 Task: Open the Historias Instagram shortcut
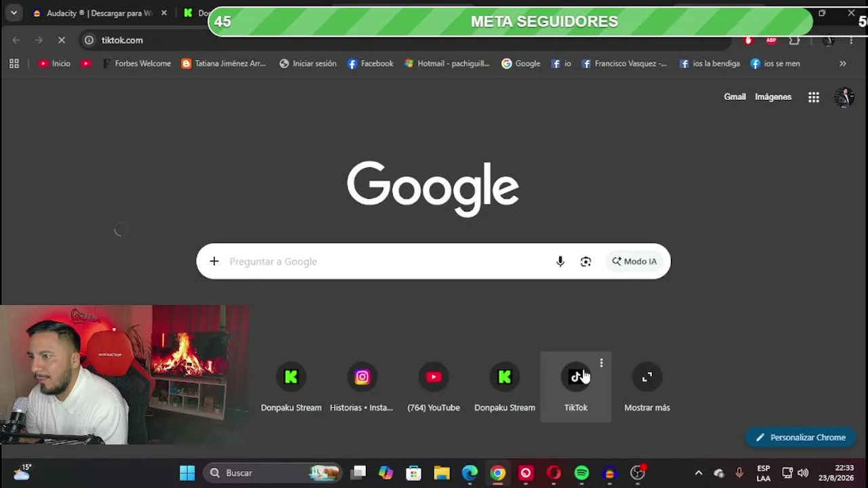point(362,387)
